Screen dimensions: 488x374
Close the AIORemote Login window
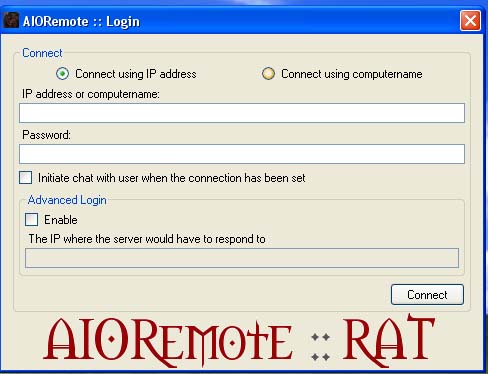470,21
